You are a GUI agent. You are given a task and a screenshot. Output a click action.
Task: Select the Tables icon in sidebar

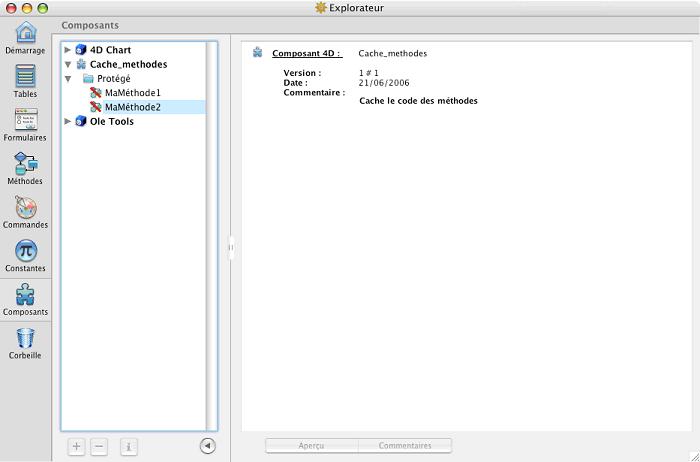[25, 77]
